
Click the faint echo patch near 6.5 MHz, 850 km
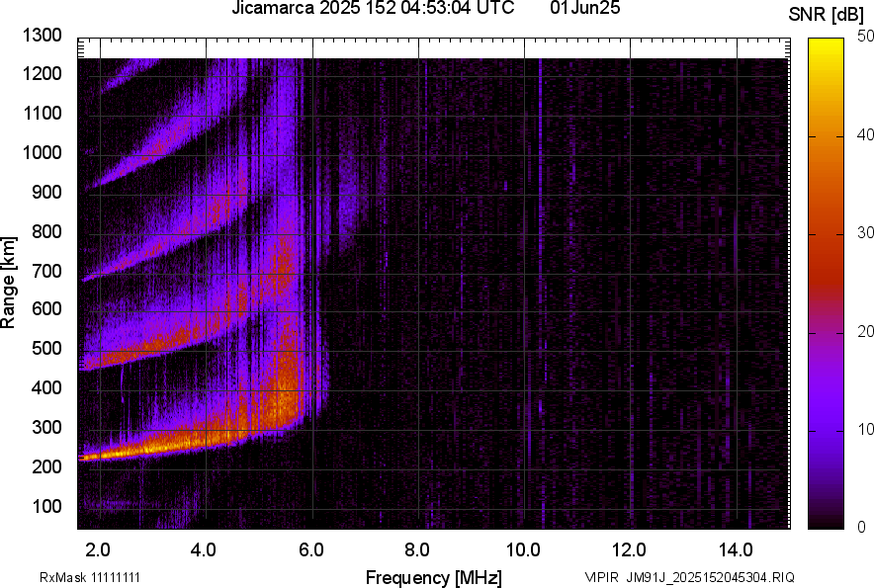[350, 195]
